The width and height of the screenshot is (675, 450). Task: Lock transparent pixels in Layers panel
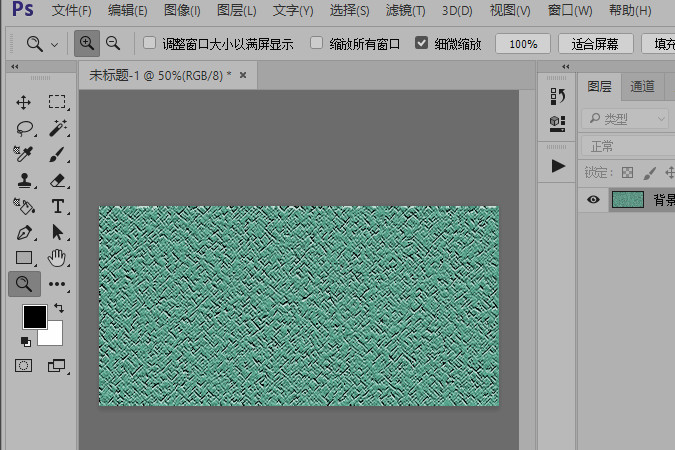click(628, 173)
